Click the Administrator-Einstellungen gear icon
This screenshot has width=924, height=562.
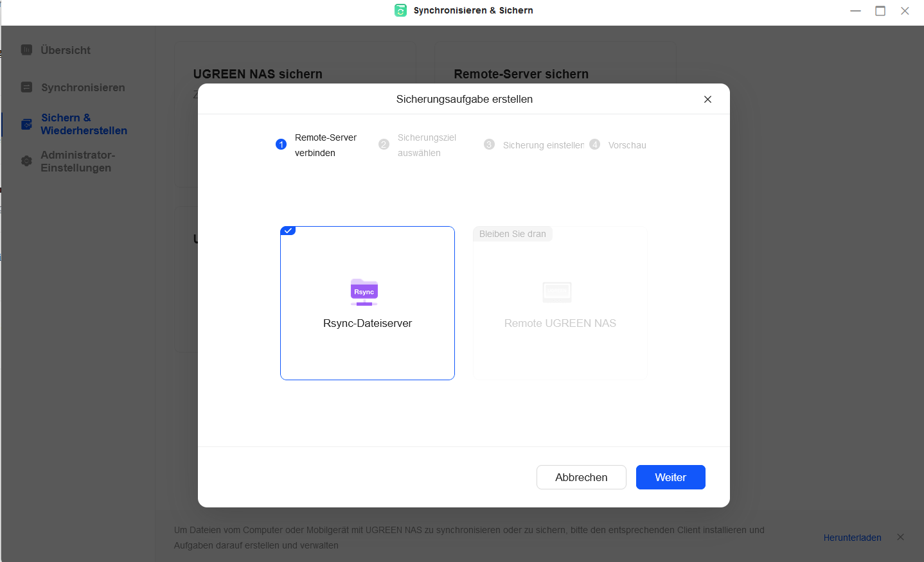click(x=26, y=161)
